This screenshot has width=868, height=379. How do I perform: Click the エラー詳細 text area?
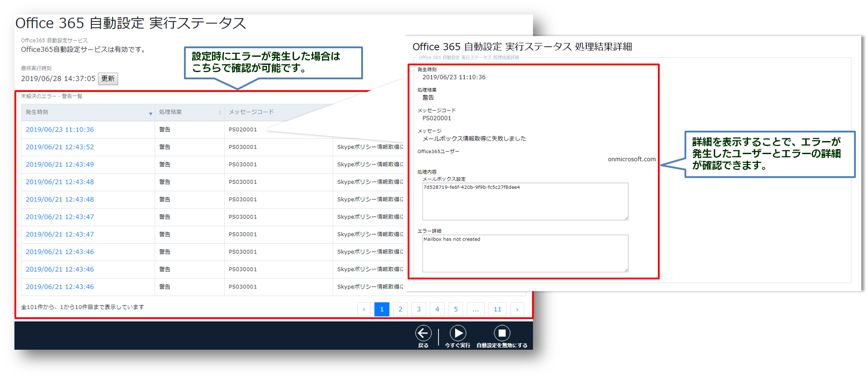(525, 253)
